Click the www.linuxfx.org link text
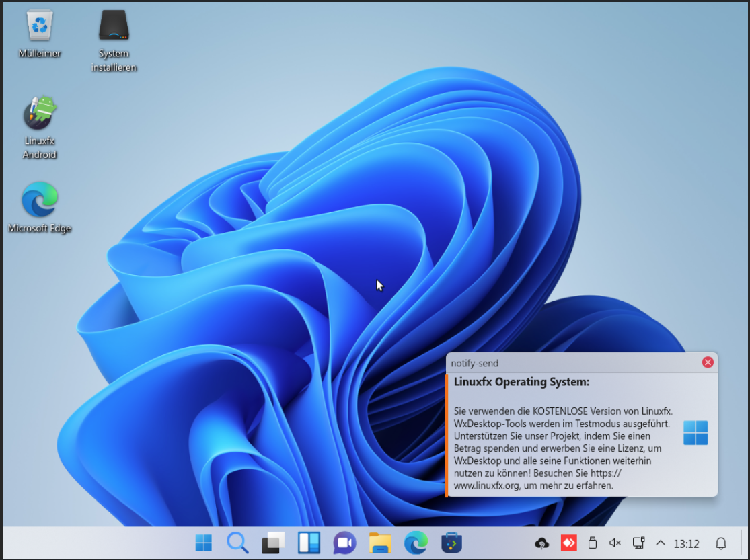 pyautogui.click(x=486, y=485)
